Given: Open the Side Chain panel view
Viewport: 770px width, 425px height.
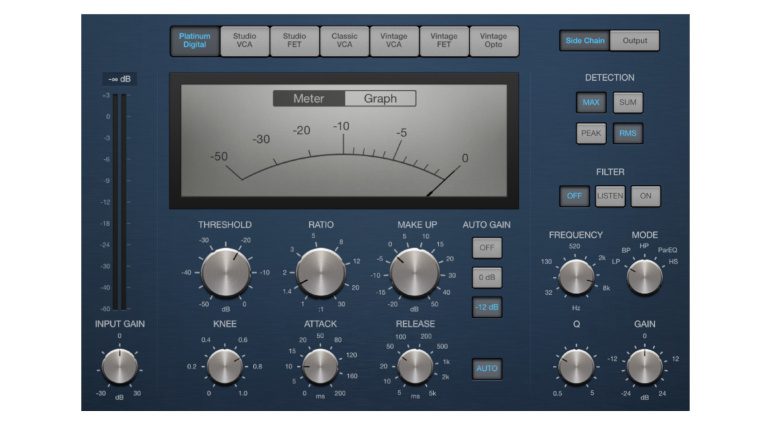Looking at the screenshot, I should [584, 41].
